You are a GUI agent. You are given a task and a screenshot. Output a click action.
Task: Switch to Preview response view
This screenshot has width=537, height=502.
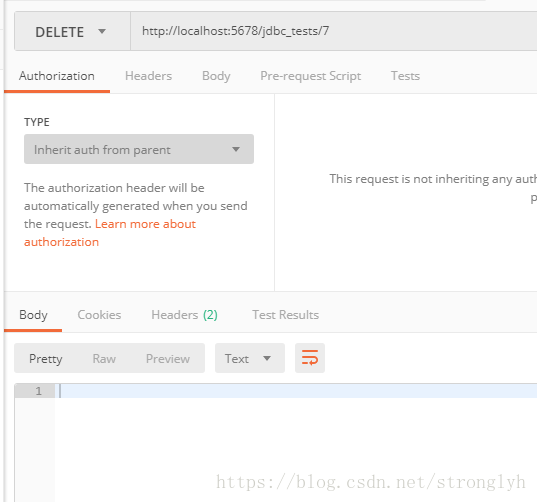pos(168,359)
